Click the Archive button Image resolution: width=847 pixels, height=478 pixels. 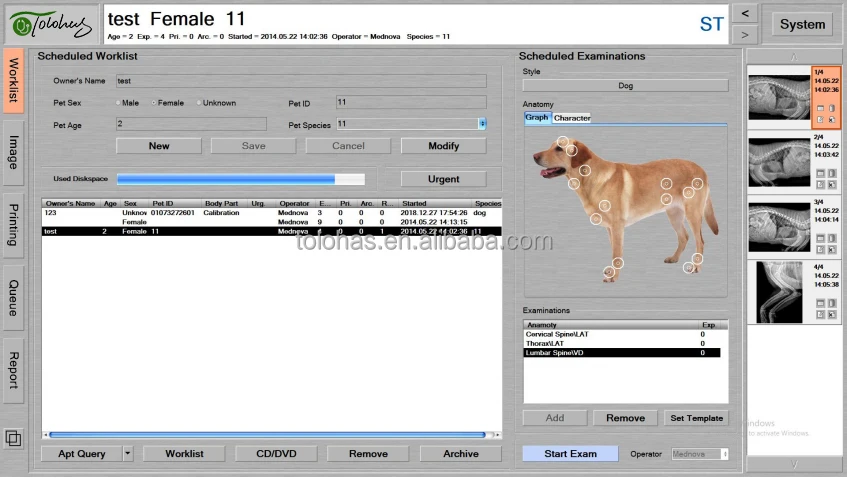coord(461,454)
